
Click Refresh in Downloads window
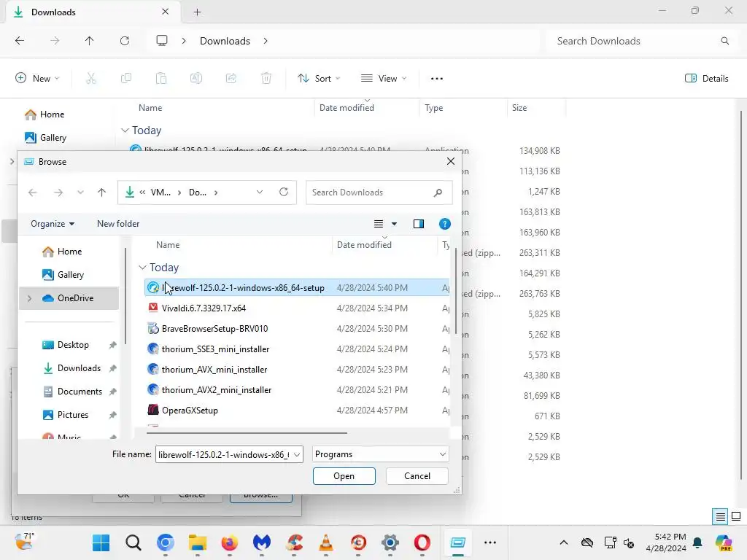click(125, 41)
